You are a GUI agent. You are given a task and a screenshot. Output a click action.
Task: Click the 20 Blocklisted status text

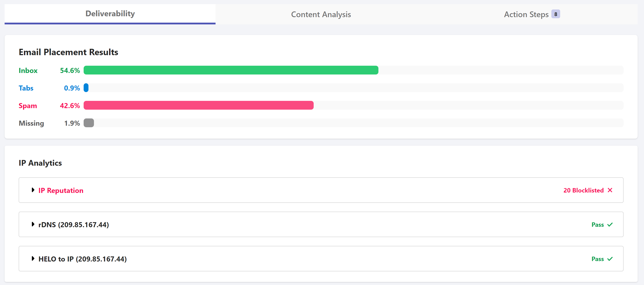pos(583,191)
